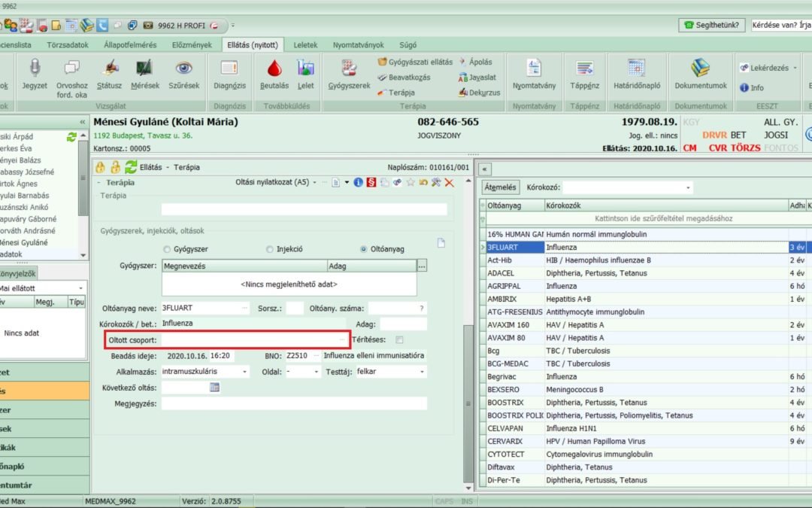Expand the Alkalmazás intramuszkuláris dropdown
Image resolution: width=812 pixels, height=508 pixels.
click(x=245, y=372)
